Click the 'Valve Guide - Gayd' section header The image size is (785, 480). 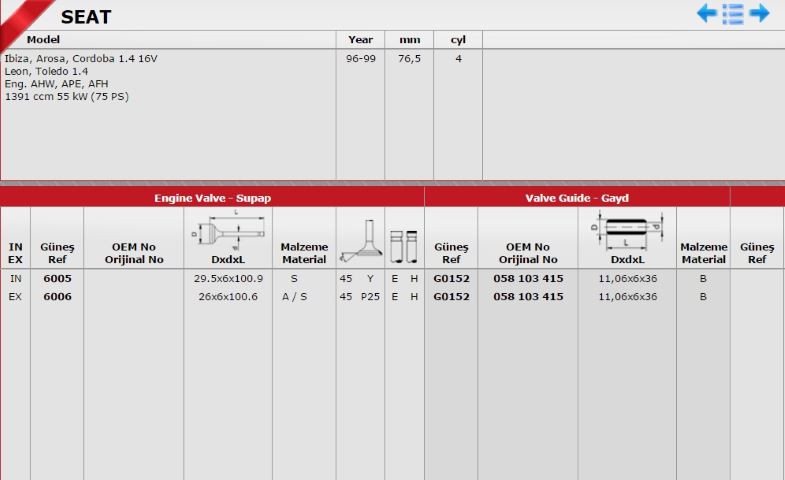tap(577, 198)
